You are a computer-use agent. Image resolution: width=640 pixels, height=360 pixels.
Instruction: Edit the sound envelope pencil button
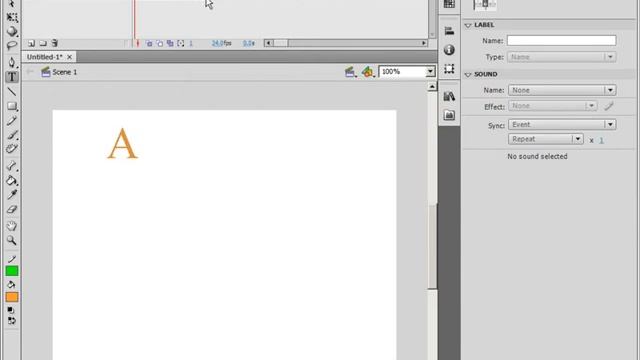click(609, 107)
